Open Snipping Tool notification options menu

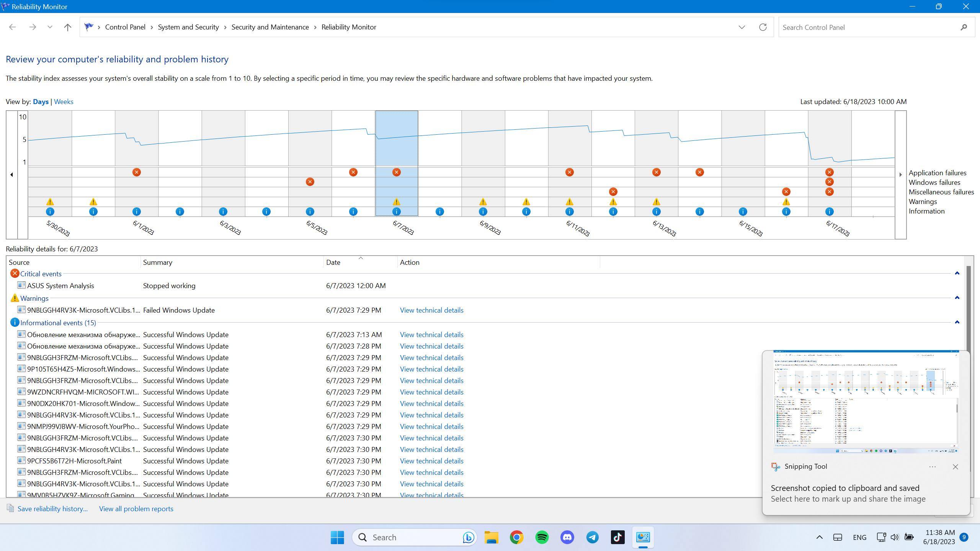pos(932,467)
